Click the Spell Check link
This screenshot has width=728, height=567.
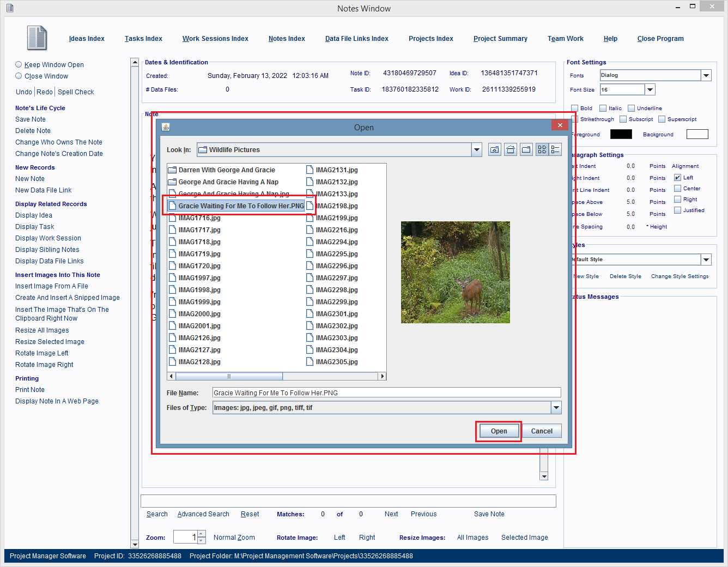76,92
